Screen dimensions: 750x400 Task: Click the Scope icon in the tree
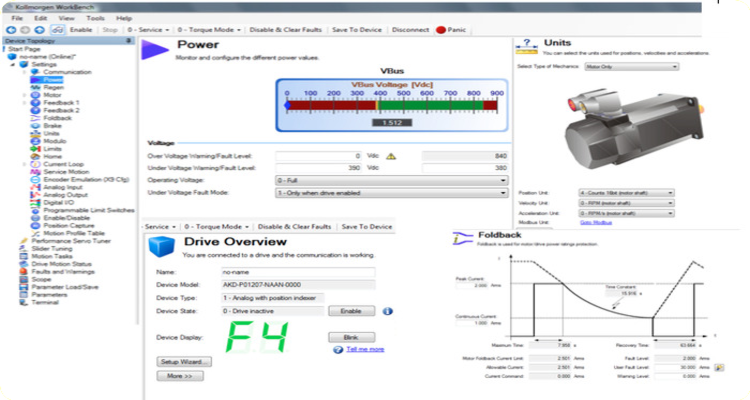pyautogui.click(x=23, y=279)
